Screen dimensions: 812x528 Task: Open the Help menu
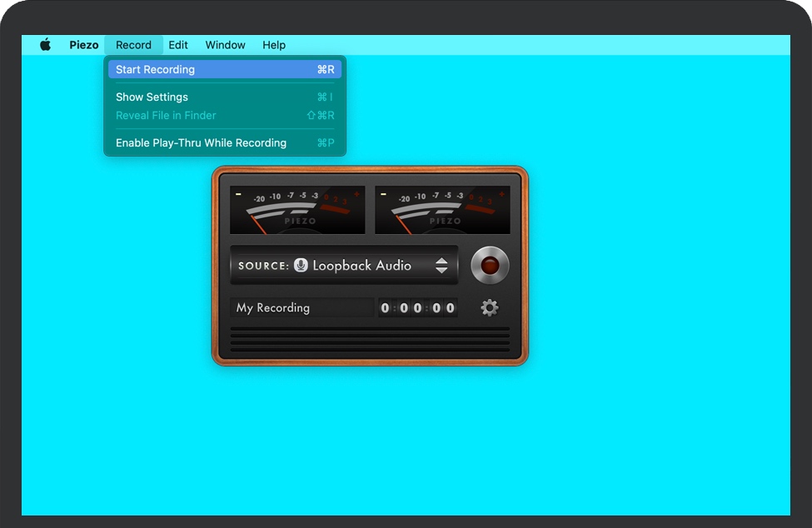[x=274, y=45]
